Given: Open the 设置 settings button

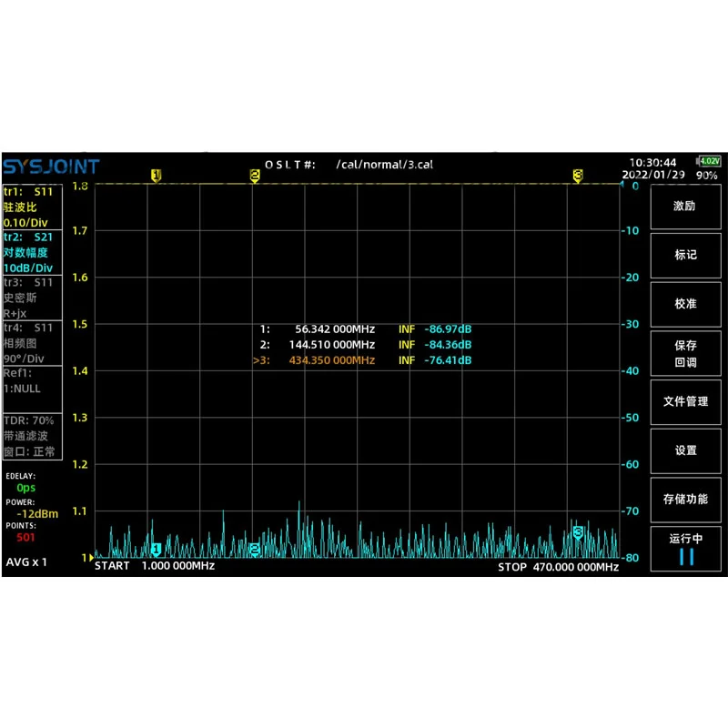Looking at the screenshot, I should [x=685, y=450].
